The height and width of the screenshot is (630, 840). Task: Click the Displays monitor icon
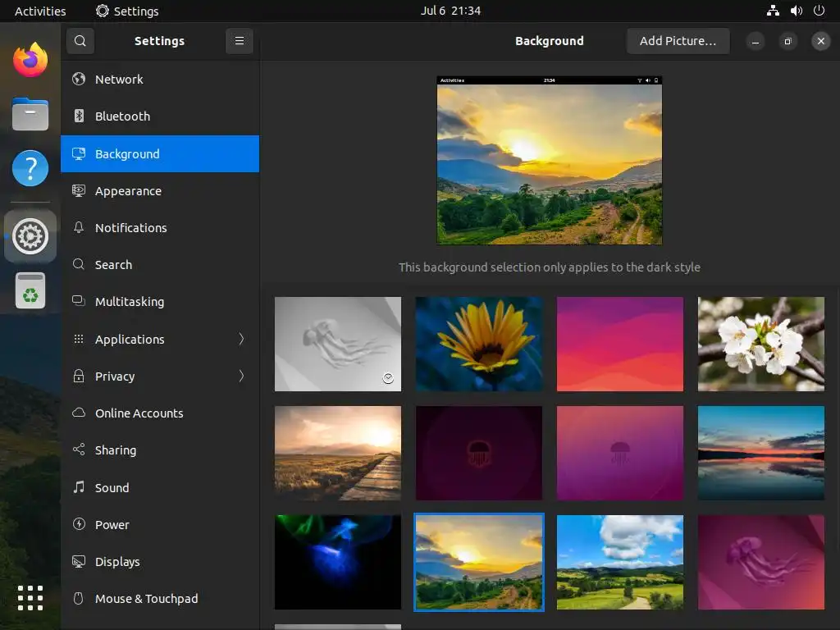pos(79,561)
